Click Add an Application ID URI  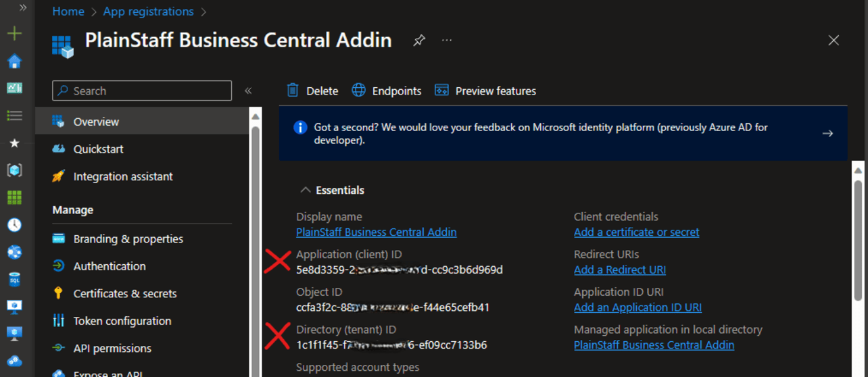[x=637, y=307]
